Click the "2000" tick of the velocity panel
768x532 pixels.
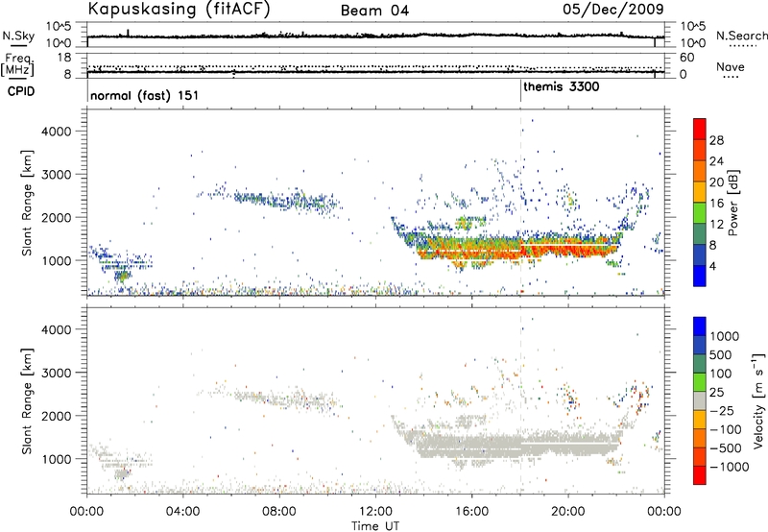tap(57, 416)
